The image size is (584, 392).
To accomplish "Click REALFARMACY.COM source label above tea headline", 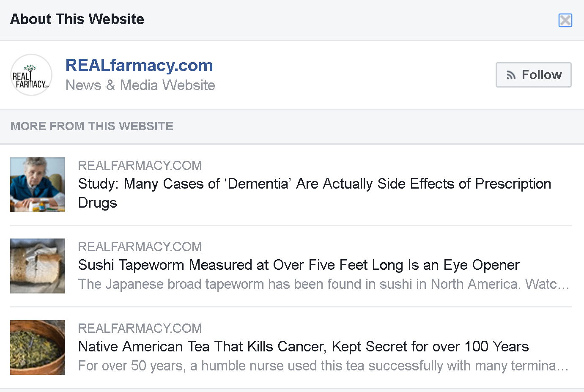I will pyautogui.click(x=140, y=328).
